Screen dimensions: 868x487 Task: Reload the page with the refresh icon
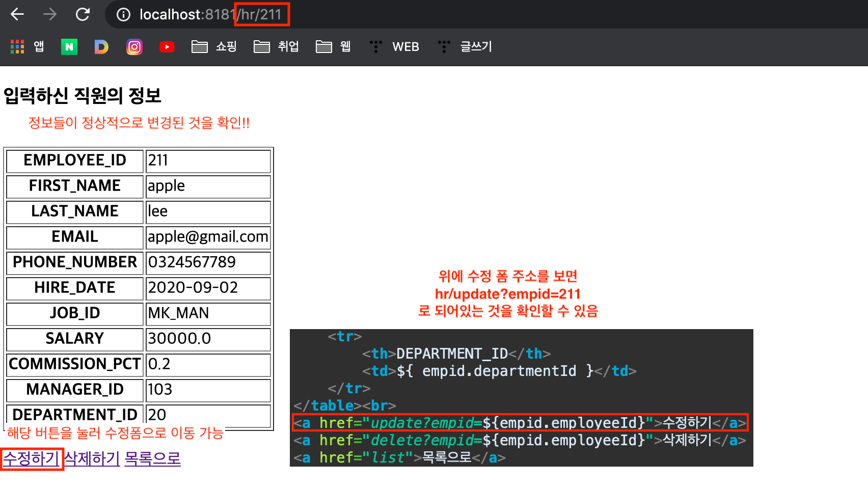pyautogui.click(x=83, y=14)
